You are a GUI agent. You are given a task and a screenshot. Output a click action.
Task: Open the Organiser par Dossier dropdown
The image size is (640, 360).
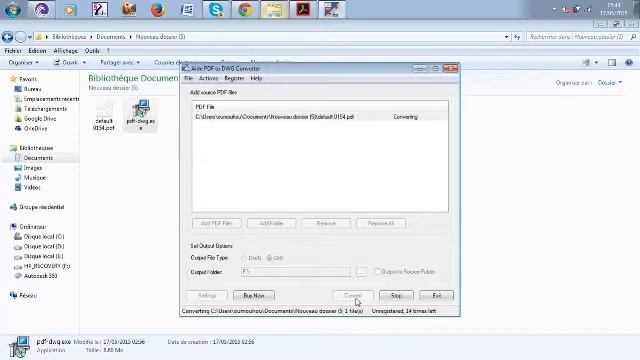(x=610, y=82)
